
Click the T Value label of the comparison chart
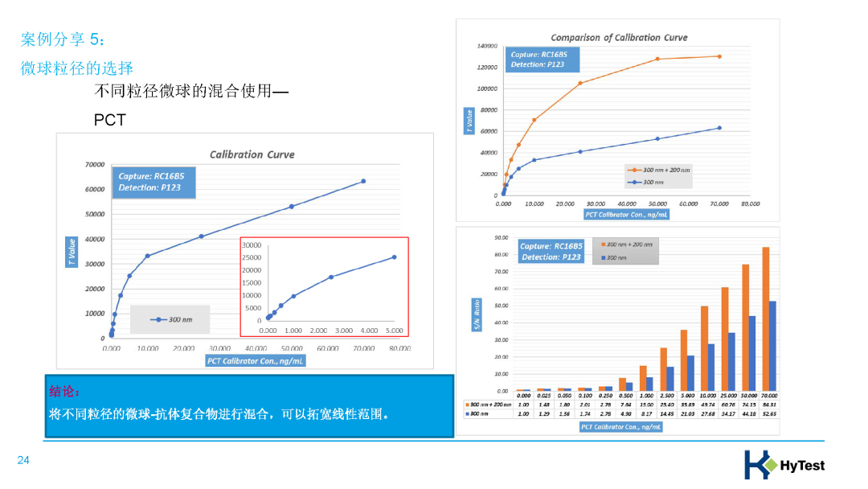pos(469,121)
